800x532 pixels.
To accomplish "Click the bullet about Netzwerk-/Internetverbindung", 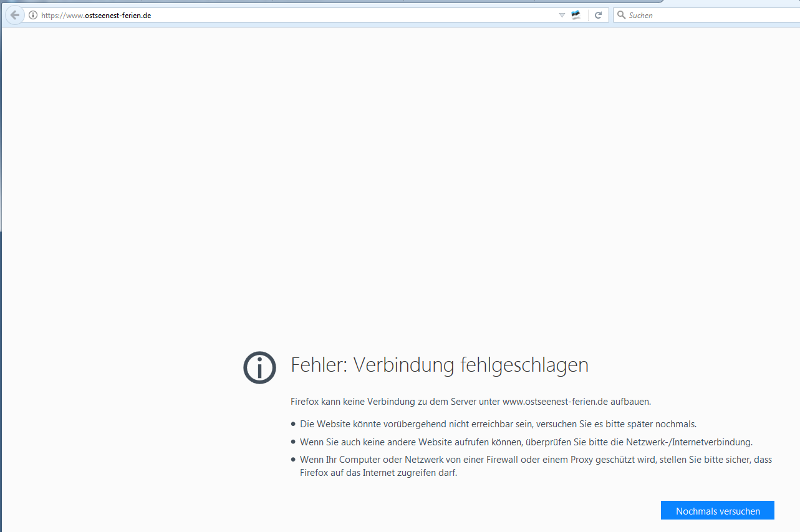I will (x=526, y=442).
